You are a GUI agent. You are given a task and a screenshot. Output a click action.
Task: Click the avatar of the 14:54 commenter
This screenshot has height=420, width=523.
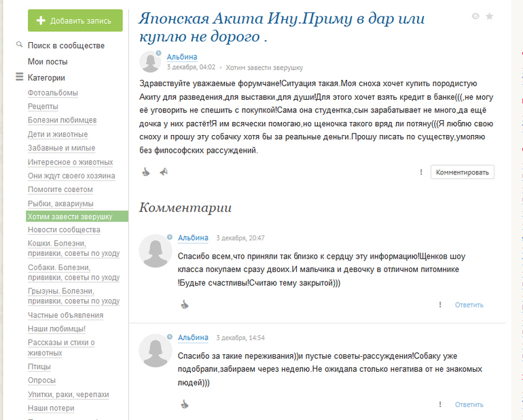point(155,351)
